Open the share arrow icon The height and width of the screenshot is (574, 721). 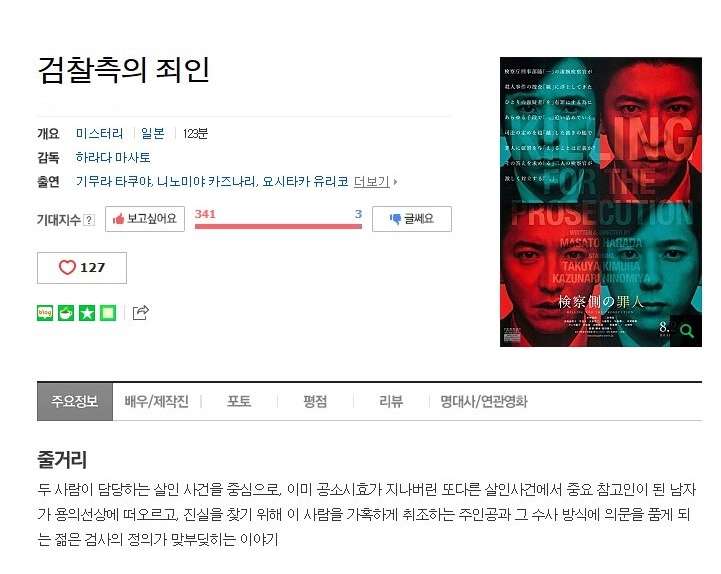tap(141, 313)
